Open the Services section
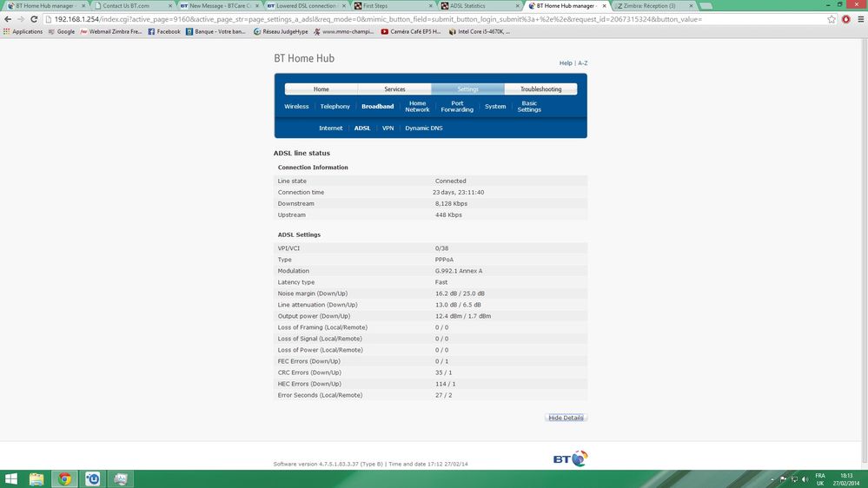This screenshot has width=868, height=488. pyautogui.click(x=394, y=89)
